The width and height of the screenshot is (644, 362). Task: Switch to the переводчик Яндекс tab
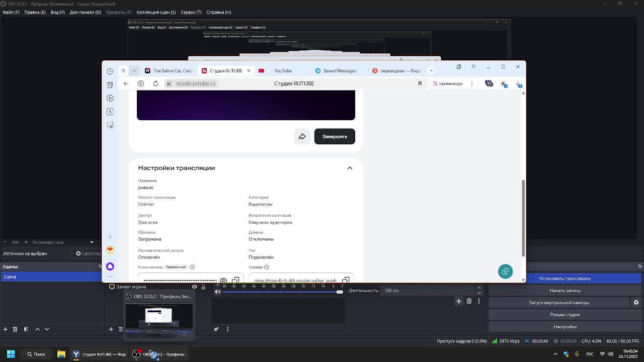point(396,71)
